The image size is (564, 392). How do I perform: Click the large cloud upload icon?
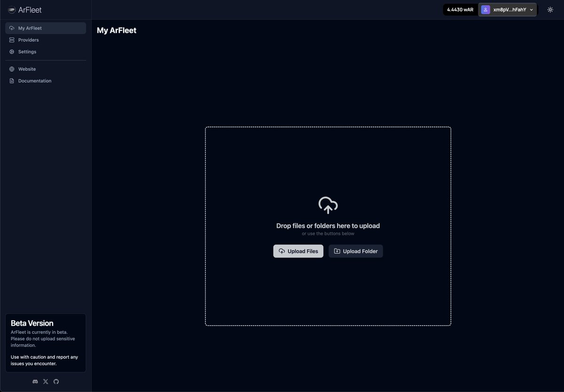pos(328,205)
